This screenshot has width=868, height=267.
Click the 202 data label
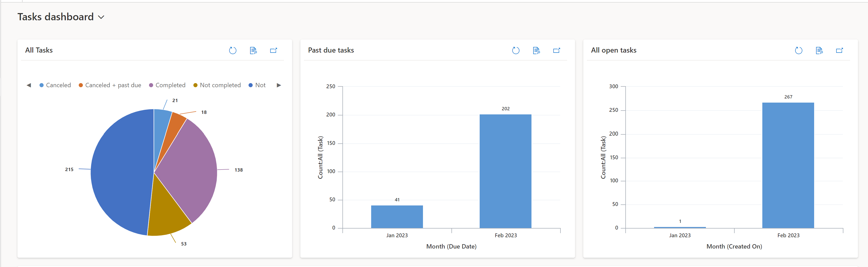[x=505, y=108]
